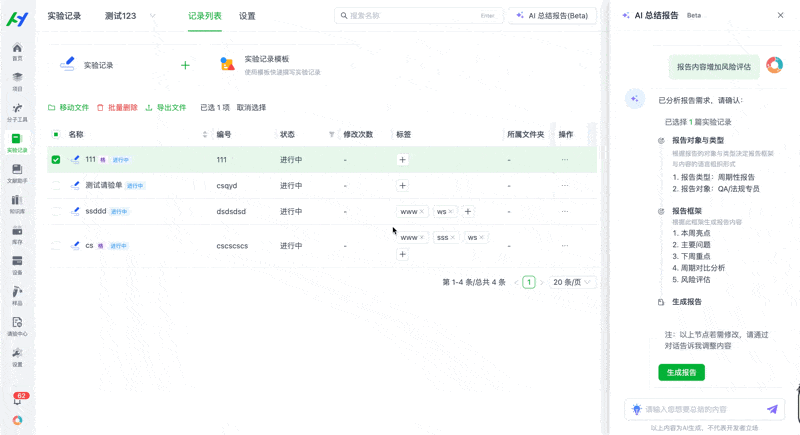The image size is (800, 435).
Task: Add a tag to row cs
Action: click(x=403, y=254)
